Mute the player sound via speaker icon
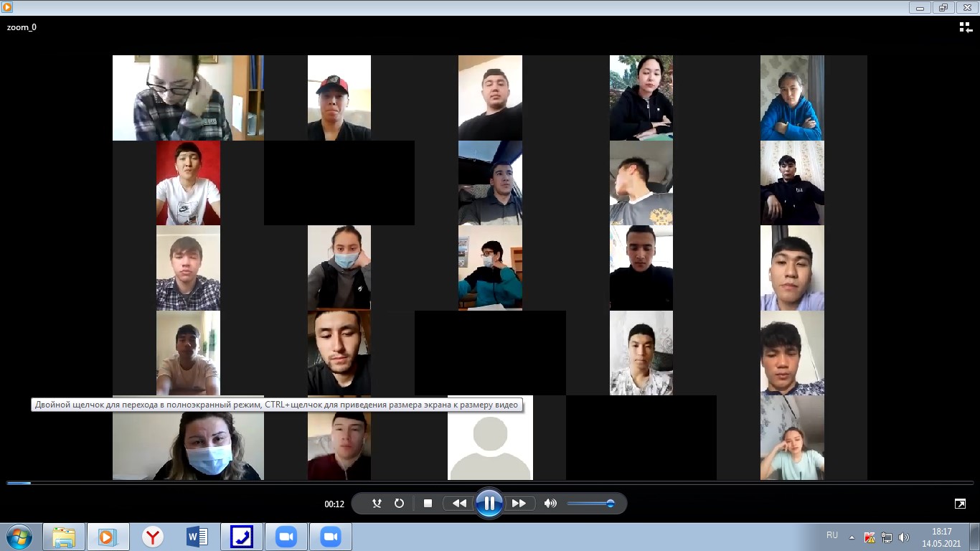Image resolution: width=980 pixels, height=551 pixels. coord(550,504)
